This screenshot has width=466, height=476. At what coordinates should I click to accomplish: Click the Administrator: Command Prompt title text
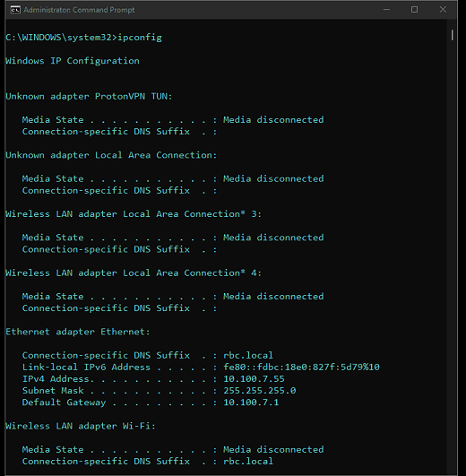point(79,10)
